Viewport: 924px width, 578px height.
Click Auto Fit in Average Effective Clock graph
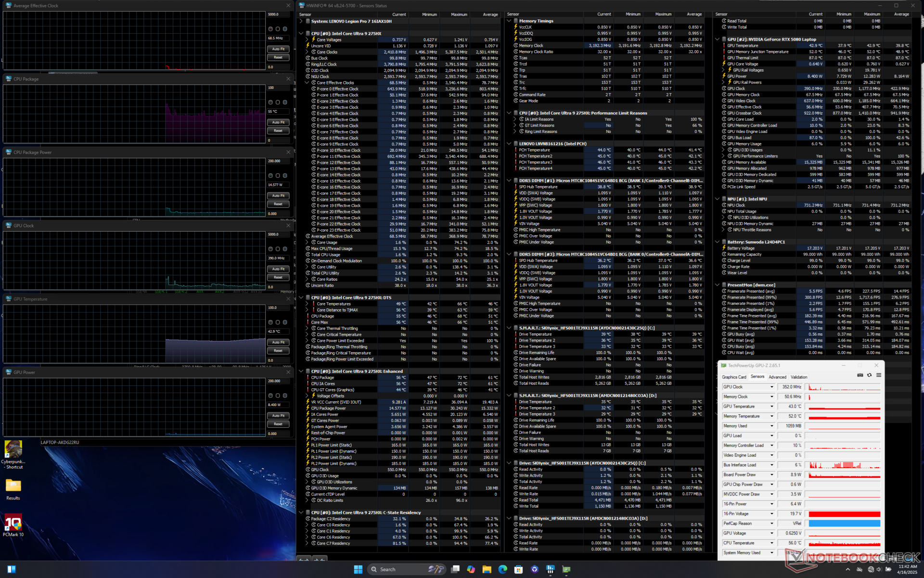(278, 49)
